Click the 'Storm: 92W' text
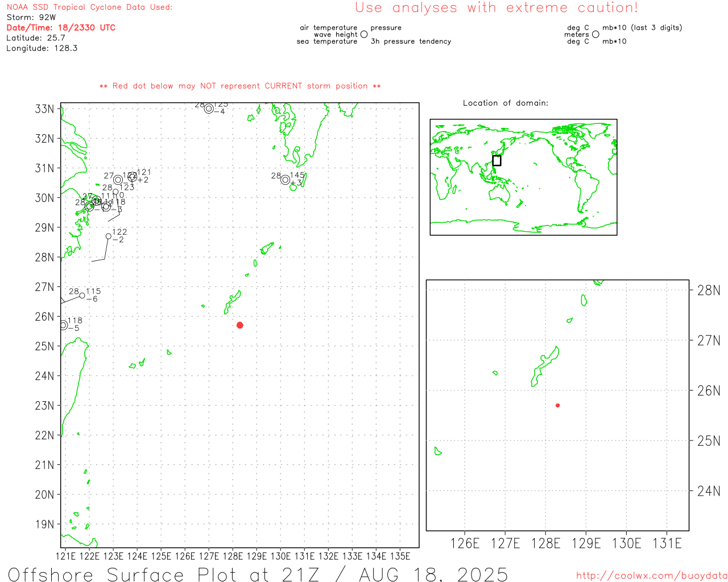The image size is (728, 582). 31,17
